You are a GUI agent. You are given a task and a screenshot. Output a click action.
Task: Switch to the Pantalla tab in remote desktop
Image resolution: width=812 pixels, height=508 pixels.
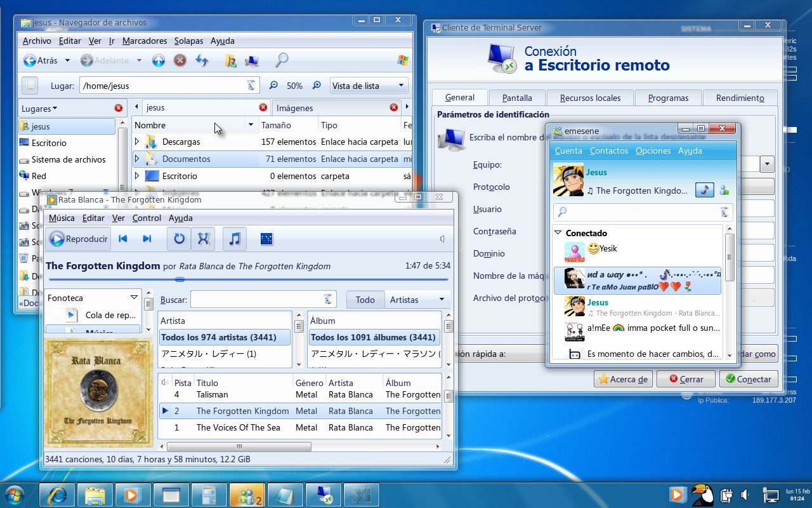coord(517,98)
